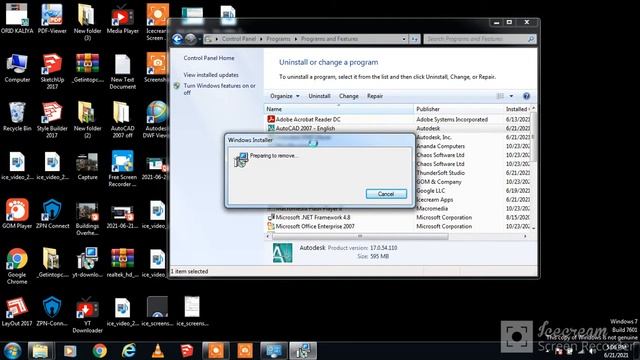Open Turn Windows features on or off
This screenshot has width=640, height=360.
click(x=219, y=89)
